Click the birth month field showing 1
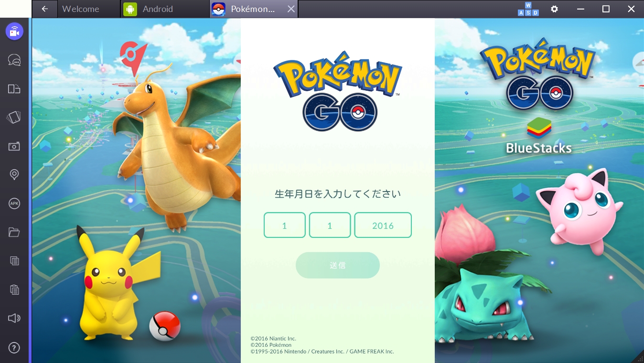The image size is (644, 363). click(x=285, y=225)
